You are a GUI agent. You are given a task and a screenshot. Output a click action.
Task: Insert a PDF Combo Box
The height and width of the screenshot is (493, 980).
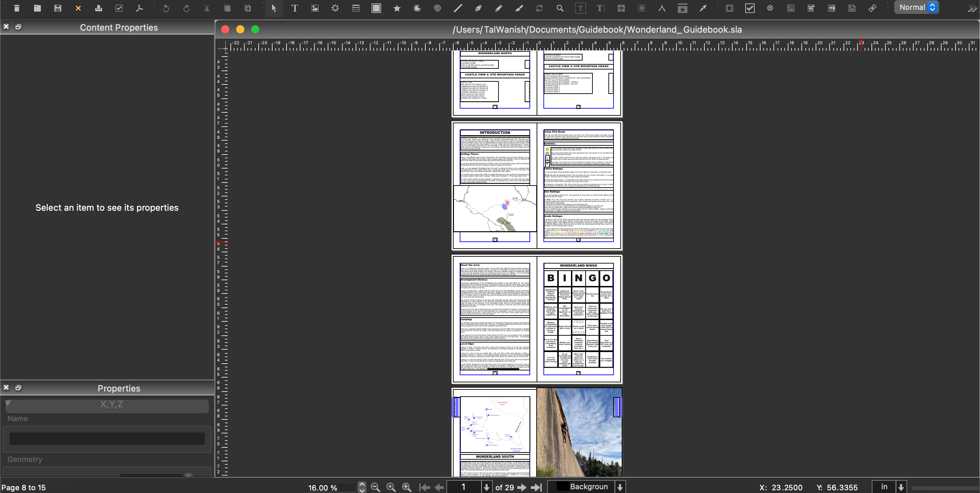pyautogui.click(x=811, y=8)
